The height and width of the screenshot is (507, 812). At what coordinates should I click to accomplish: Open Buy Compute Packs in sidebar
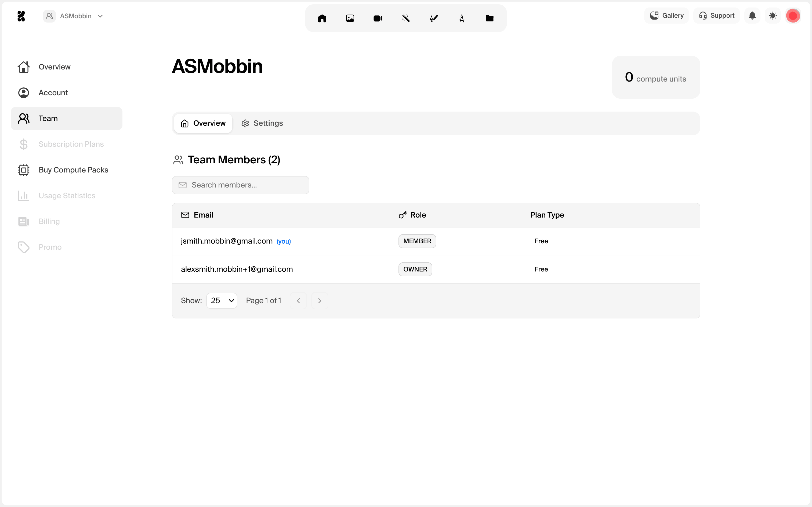point(73,170)
